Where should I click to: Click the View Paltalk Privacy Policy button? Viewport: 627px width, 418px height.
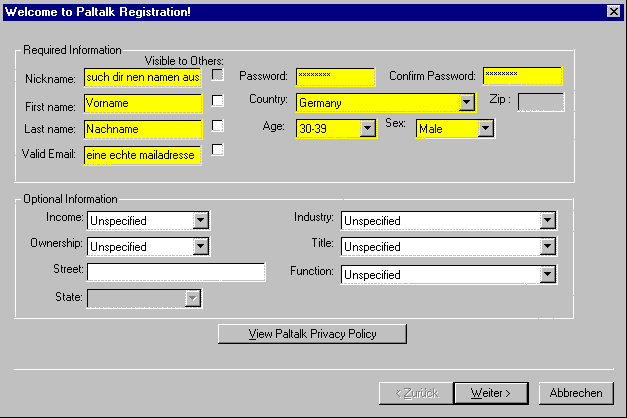pos(312,334)
